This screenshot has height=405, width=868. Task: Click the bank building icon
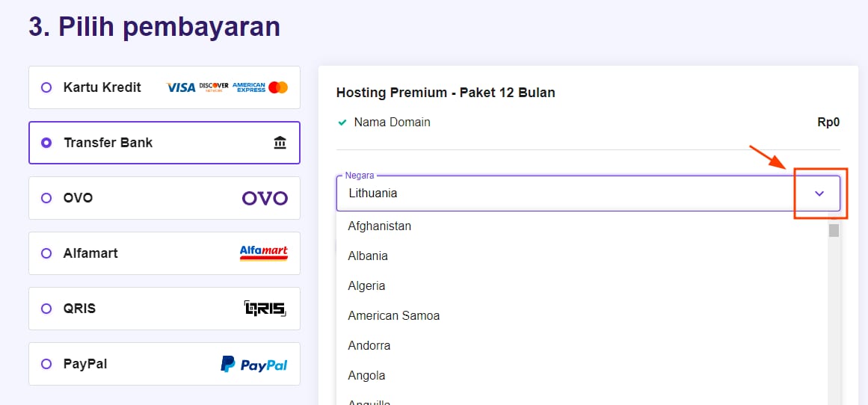(x=280, y=143)
